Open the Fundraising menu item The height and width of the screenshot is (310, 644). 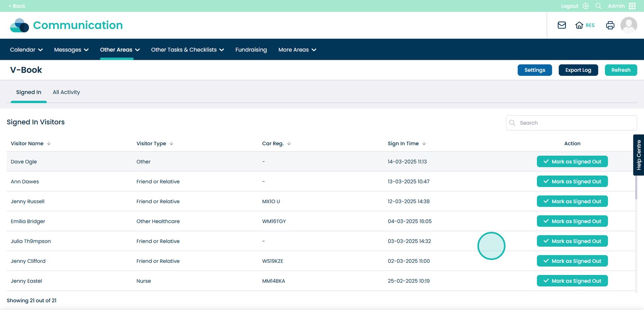pos(251,50)
